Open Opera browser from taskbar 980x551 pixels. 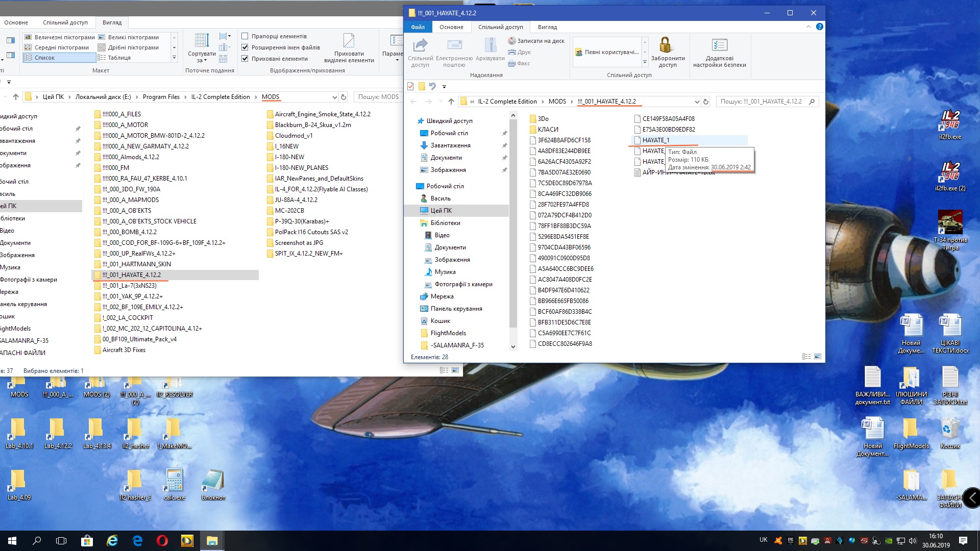pyautogui.click(x=162, y=541)
